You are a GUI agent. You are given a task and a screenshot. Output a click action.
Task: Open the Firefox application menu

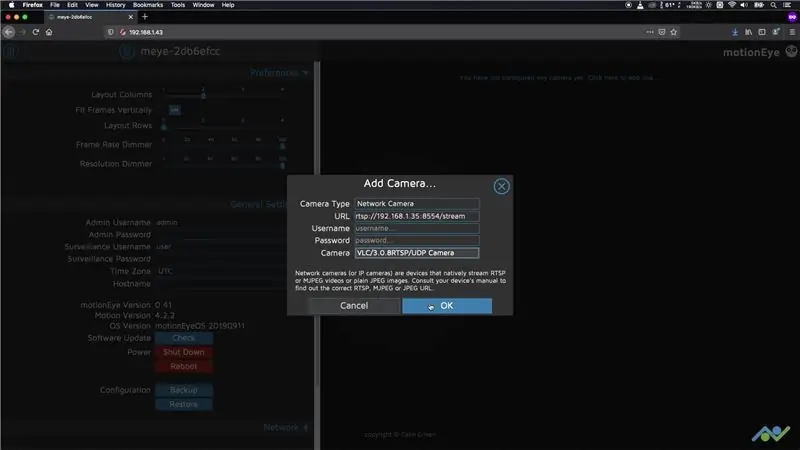click(33, 5)
